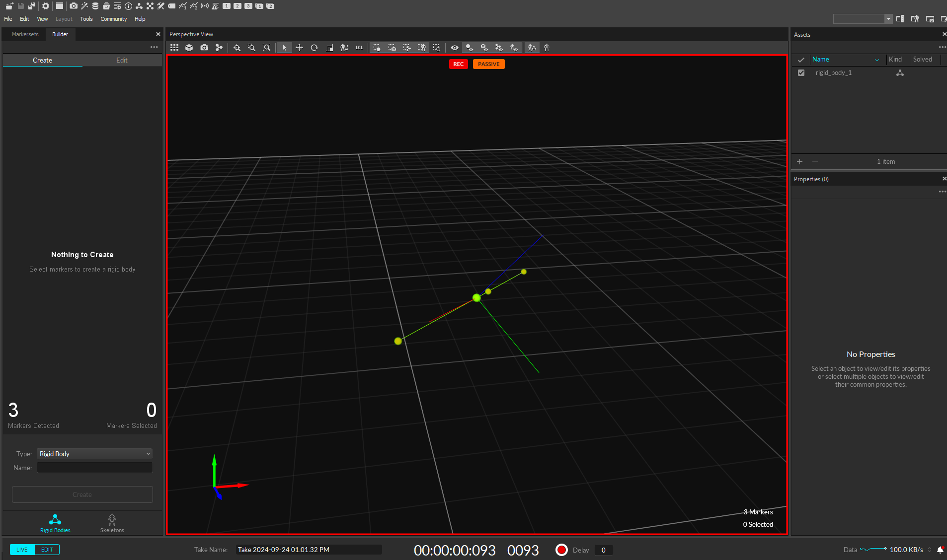This screenshot has width=947, height=560.
Task: Open the Tools menu
Action: pos(86,19)
